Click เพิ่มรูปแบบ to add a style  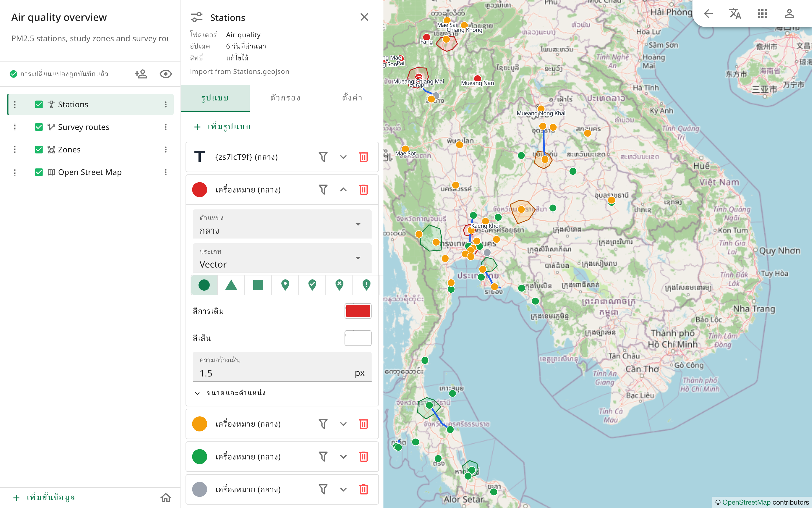coord(222,127)
